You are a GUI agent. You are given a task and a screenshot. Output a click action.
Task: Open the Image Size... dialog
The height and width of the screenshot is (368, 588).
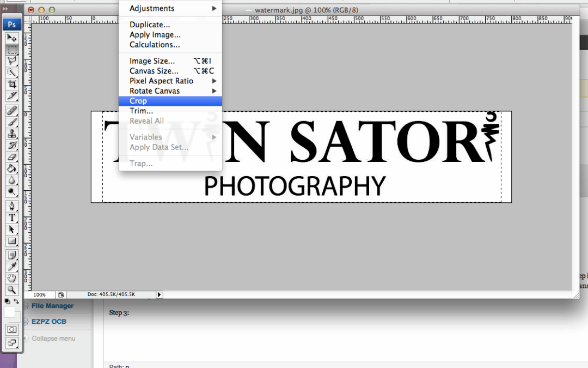[x=170, y=61]
